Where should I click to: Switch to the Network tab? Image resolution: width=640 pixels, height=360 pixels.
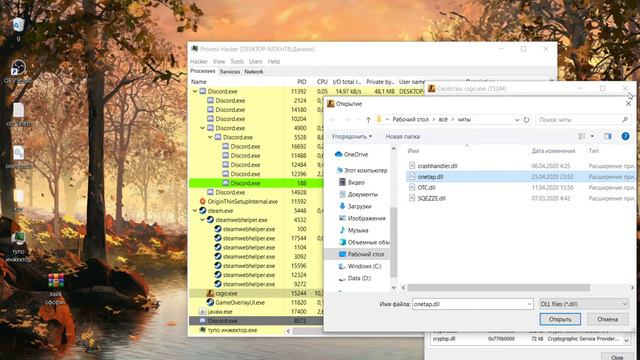tap(254, 72)
